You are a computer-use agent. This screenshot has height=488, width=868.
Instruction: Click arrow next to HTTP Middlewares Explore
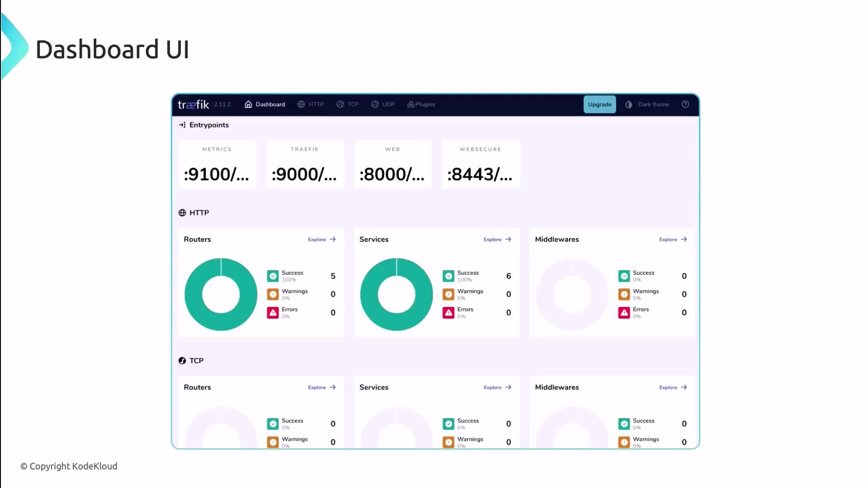click(684, 239)
